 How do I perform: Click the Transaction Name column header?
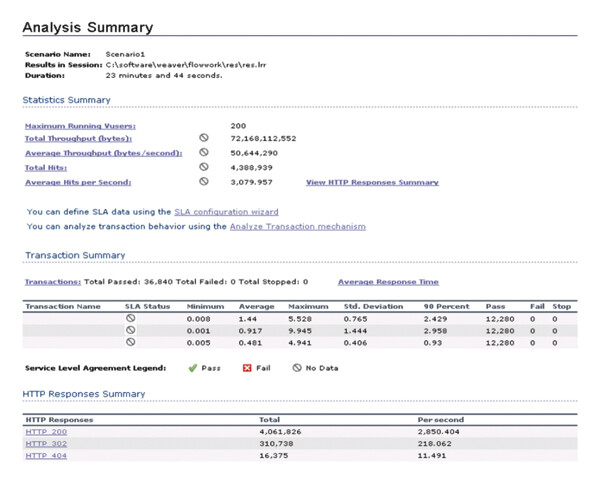coord(63,306)
